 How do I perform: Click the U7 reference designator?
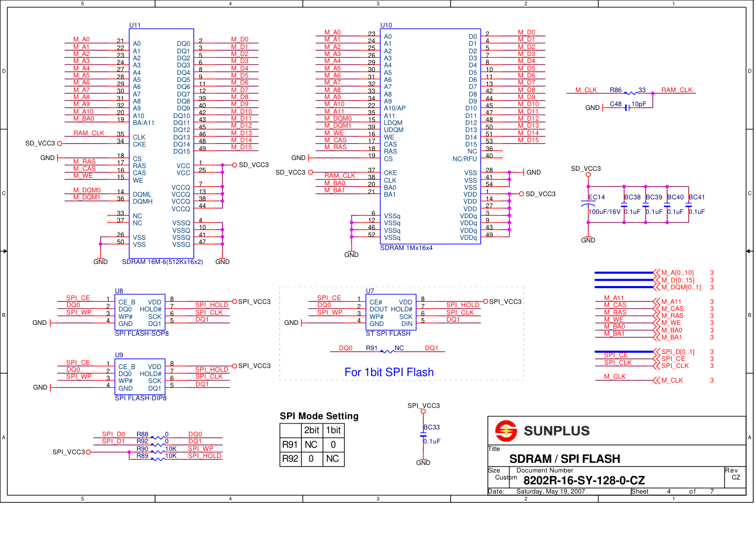[x=370, y=291]
